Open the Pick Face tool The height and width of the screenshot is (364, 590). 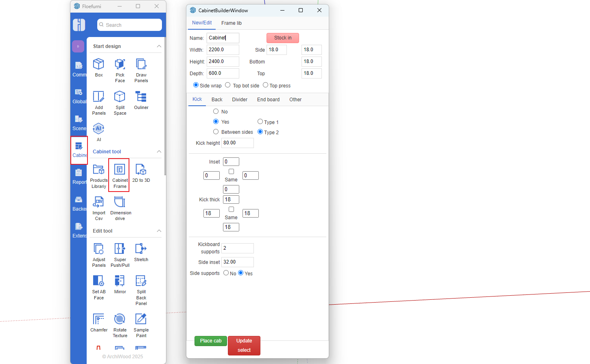(x=120, y=64)
